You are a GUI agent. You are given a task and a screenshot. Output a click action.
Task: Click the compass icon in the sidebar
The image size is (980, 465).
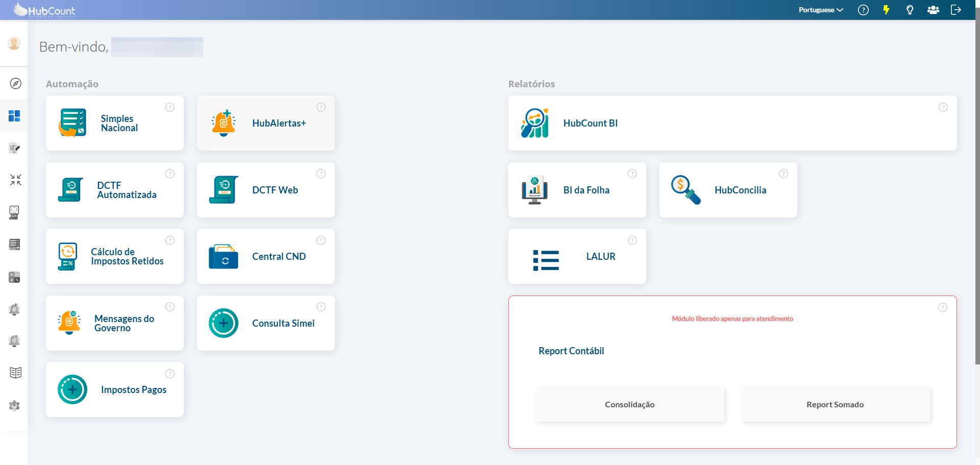tap(16, 83)
